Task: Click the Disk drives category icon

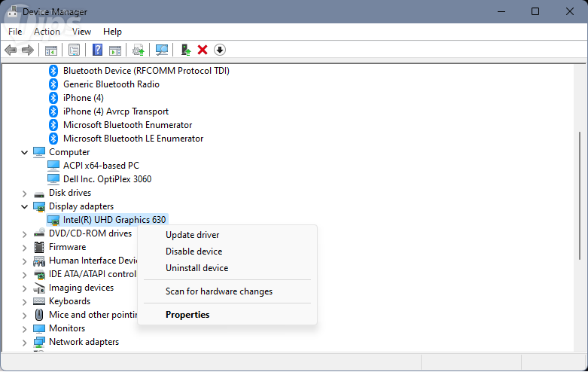Action: [x=39, y=194]
